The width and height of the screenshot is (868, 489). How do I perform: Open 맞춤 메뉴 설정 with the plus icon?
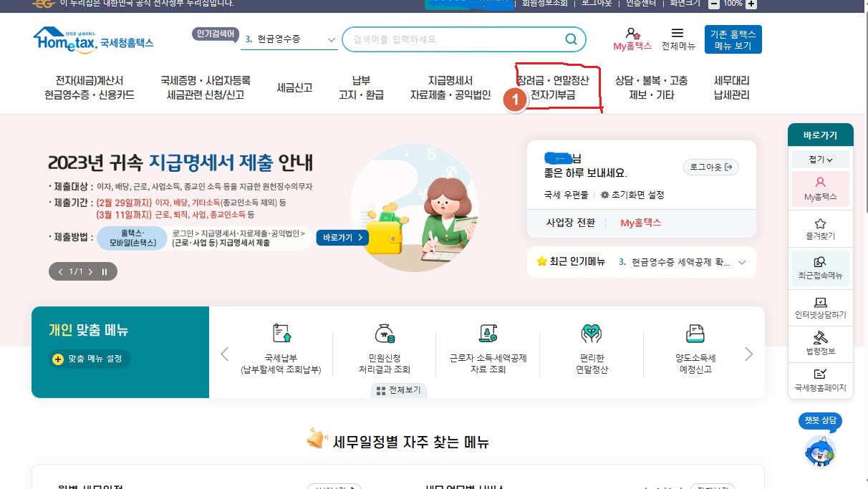(x=90, y=359)
